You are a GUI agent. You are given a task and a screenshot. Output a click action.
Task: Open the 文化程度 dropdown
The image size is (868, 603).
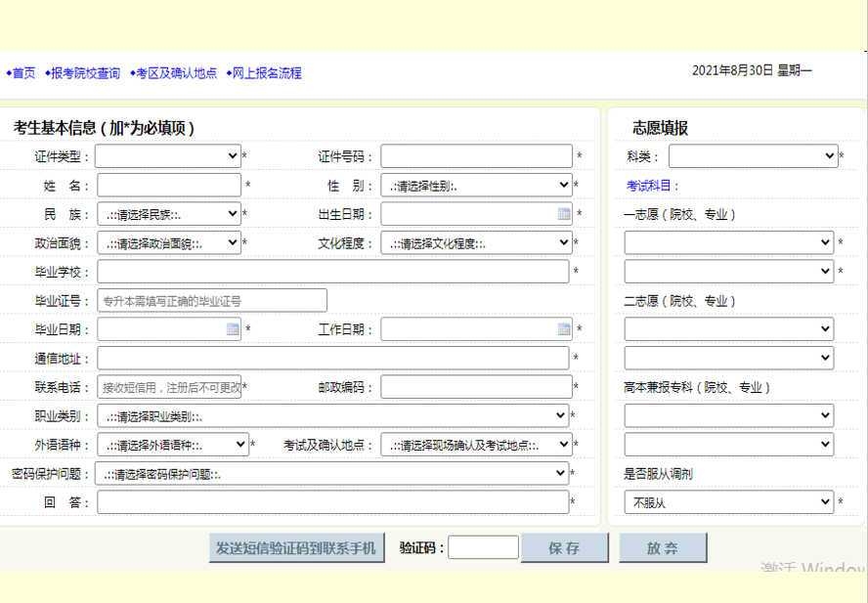pos(476,243)
